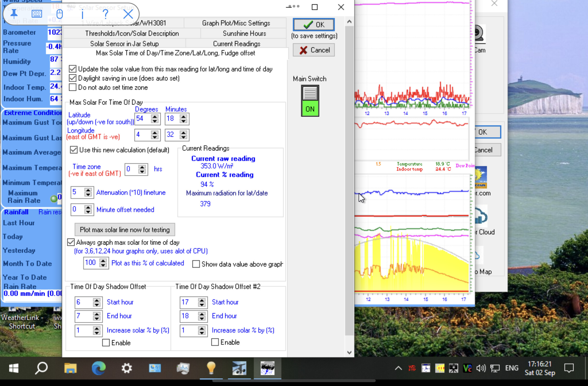Increase Latitude degrees spinner

(x=155, y=116)
